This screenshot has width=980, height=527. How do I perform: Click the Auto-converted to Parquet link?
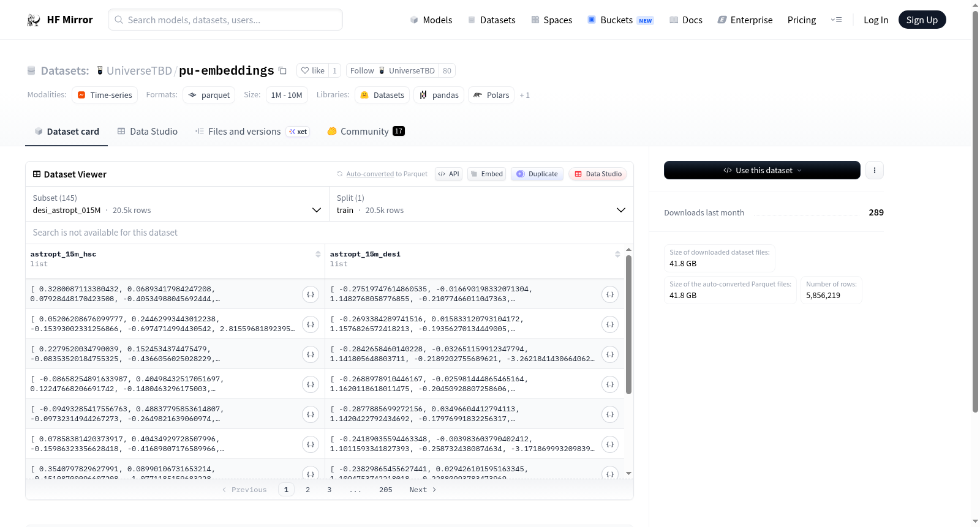[x=386, y=174]
